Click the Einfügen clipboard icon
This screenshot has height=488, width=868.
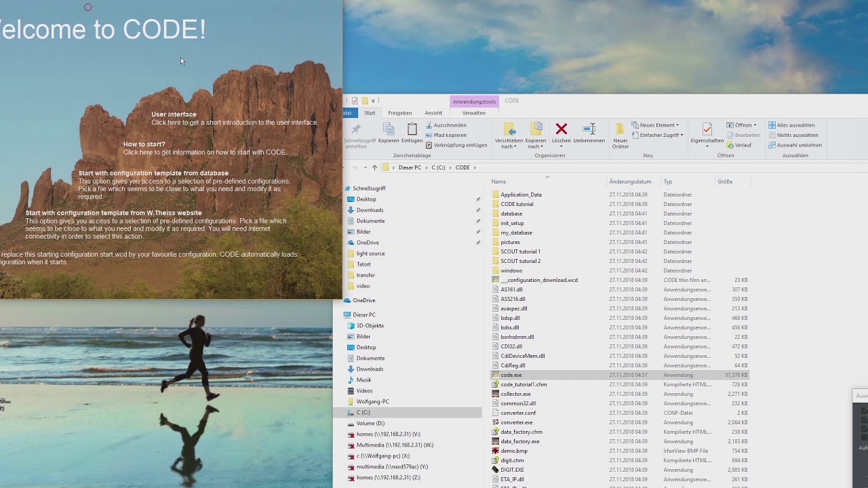click(412, 129)
